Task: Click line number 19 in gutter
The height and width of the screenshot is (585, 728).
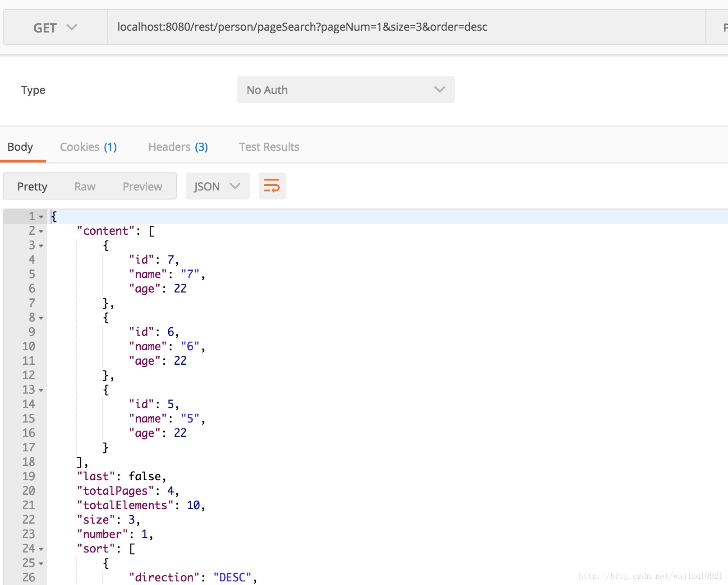Action: pyautogui.click(x=28, y=476)
